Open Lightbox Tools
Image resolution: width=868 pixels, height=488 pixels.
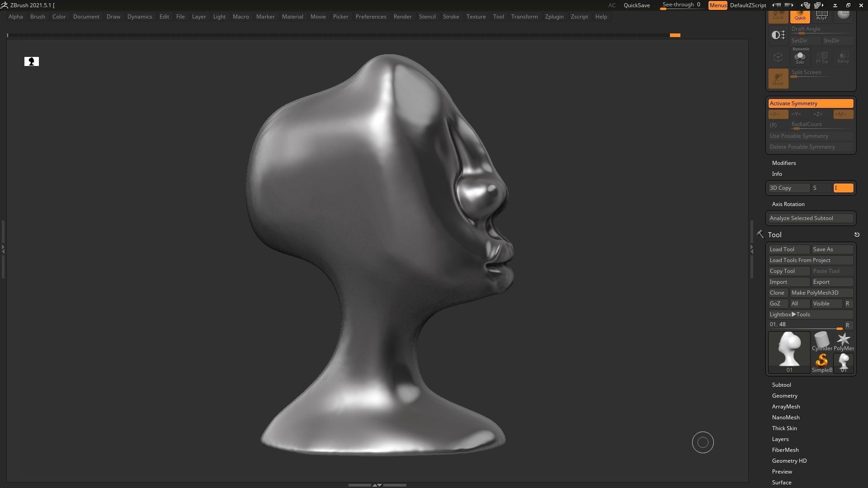[811, 314]
